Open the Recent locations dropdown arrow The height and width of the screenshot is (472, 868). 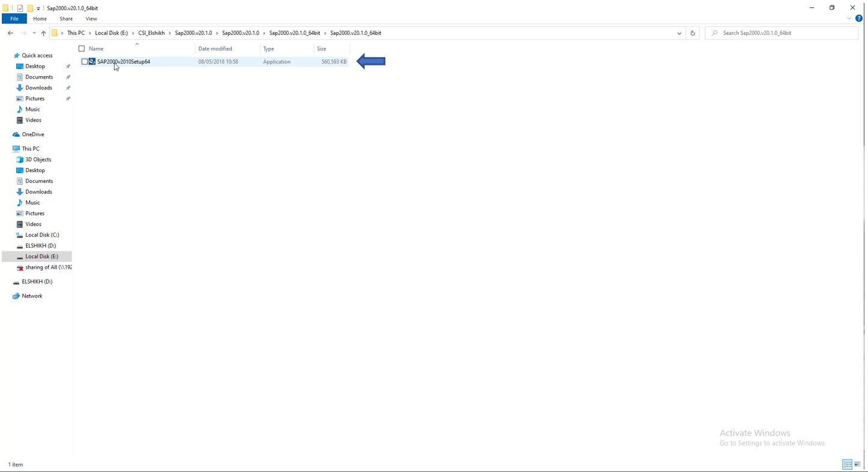(34, 33)
